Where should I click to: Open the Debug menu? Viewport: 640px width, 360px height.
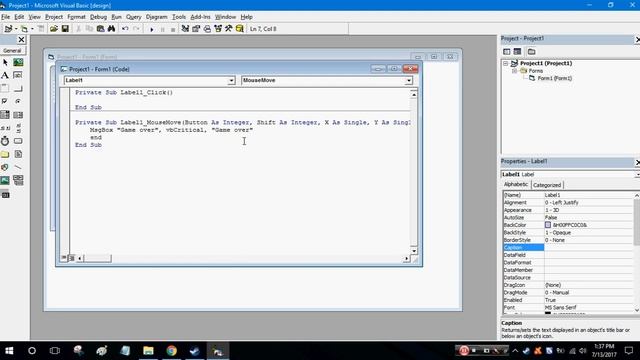(98, 17)
